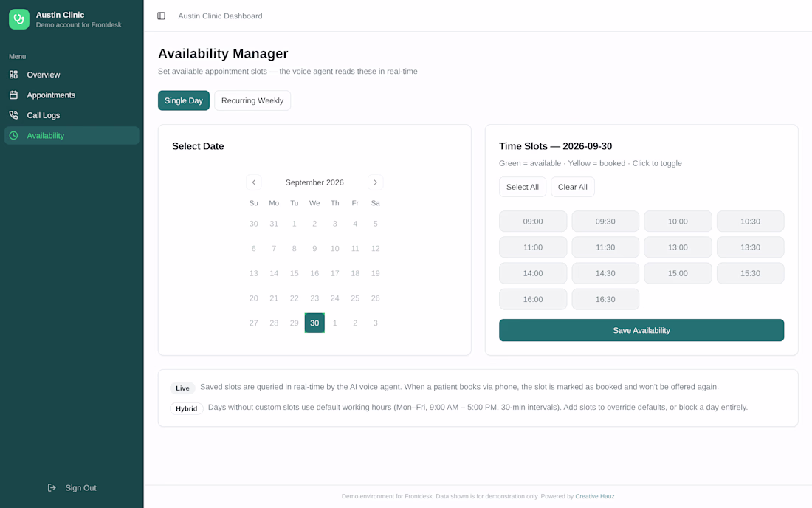Click the Overview grid icon

click(13, 75)
